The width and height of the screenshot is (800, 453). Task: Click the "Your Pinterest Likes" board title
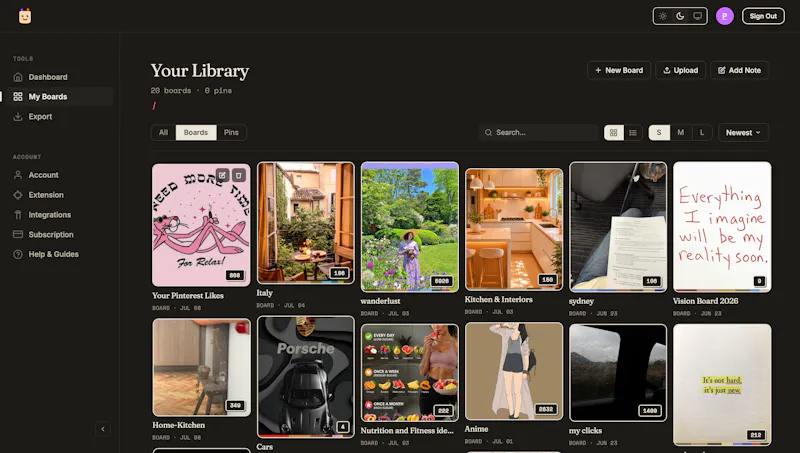tap(188, 295)
